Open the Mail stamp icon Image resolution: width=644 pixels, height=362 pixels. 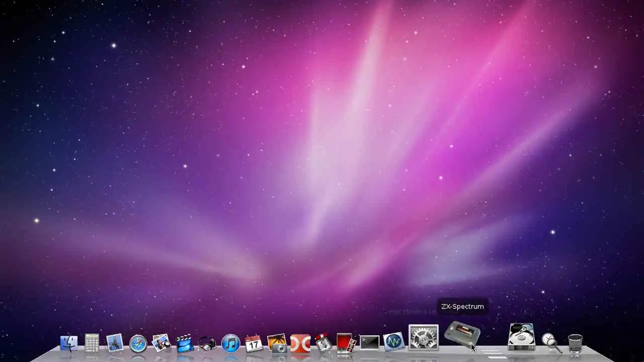[x=115, y=343]
